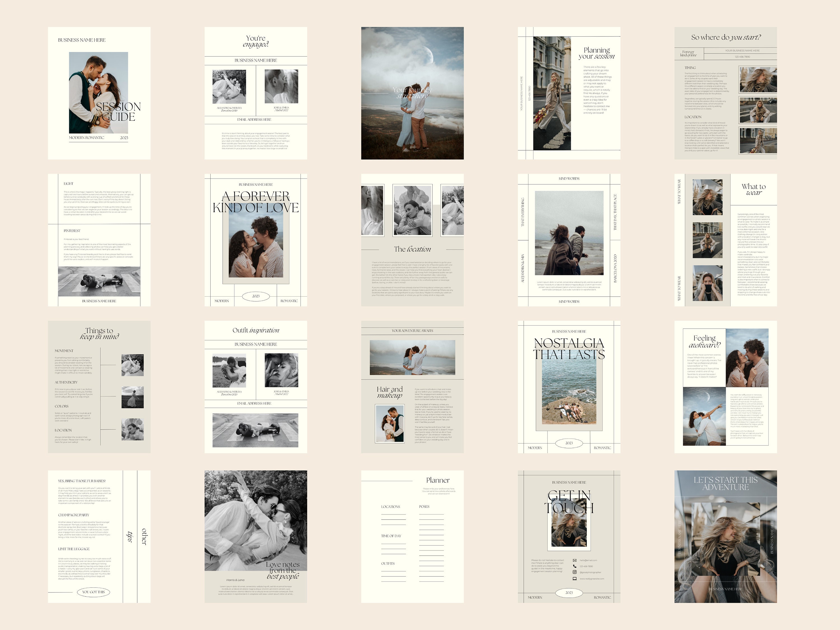Click the email envelope icon on Get In Touch page
The width and height of the screenshot is (840, 630).
[575, 561]
